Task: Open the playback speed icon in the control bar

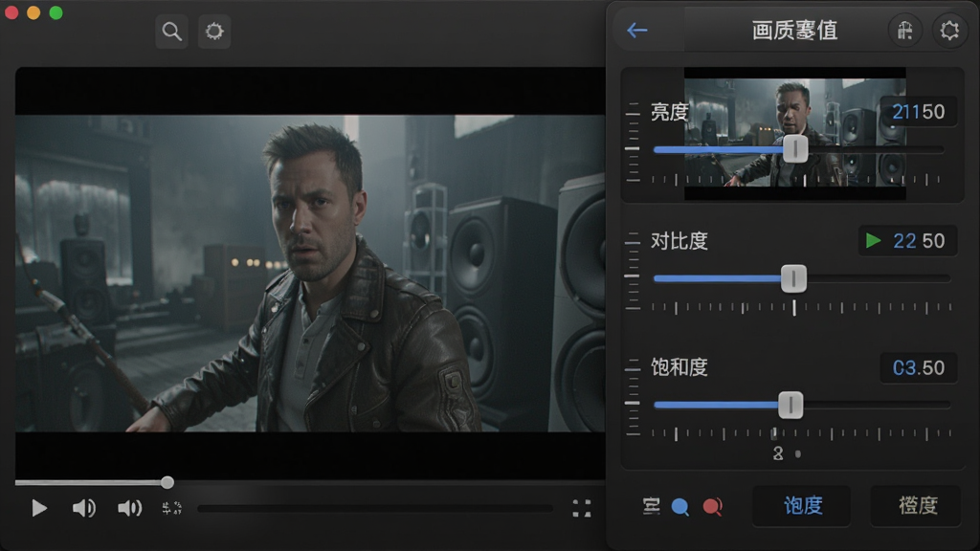Action: pyautogui.click(x=172, y=508)
